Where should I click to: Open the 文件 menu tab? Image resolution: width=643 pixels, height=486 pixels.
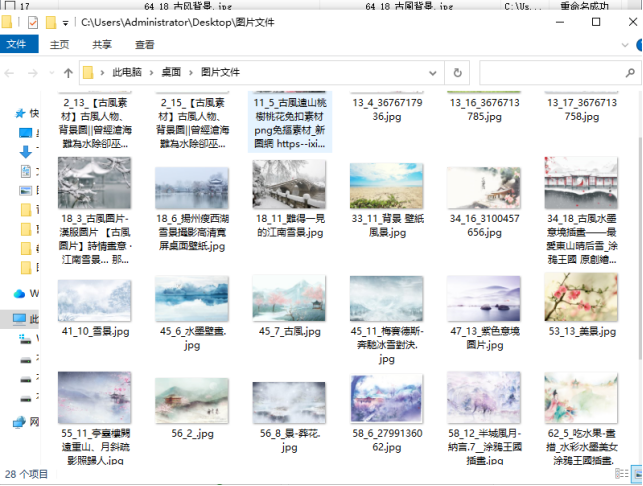(19, 44)
